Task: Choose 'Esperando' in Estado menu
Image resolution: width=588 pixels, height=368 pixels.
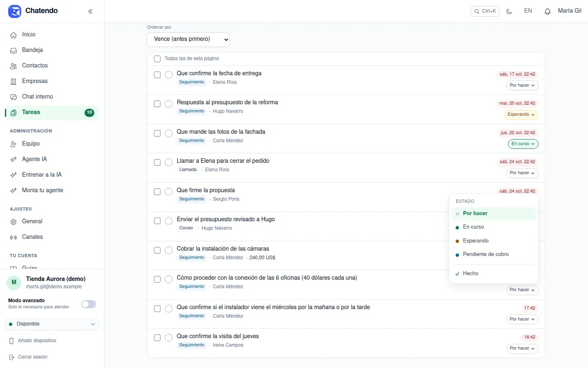Action: pos(494,241)
